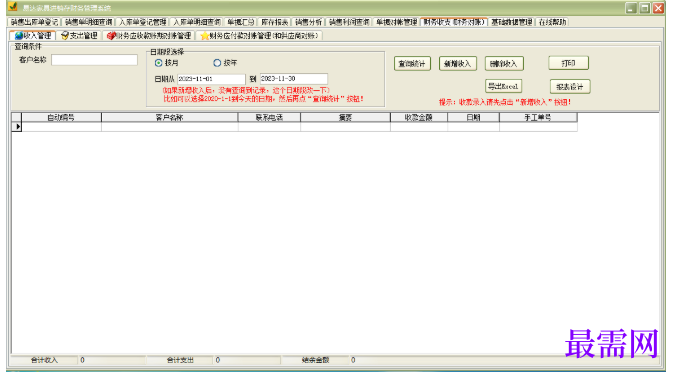Open the 基础数据管理 tab
The width and height of the screenshot is (677, 375).
point(512,22)
